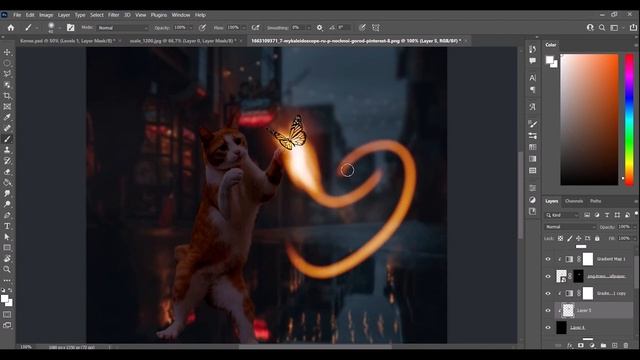Select the Crop tool

7,96
